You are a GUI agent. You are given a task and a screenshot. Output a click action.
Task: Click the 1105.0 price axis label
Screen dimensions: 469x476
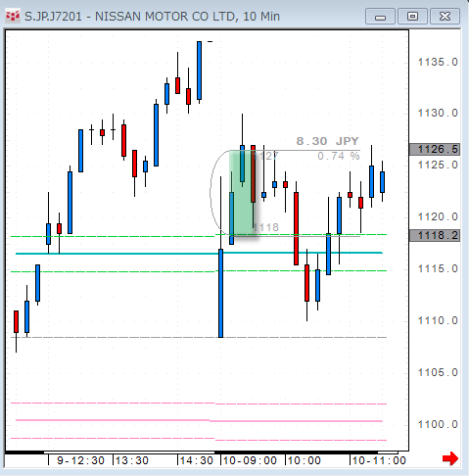tap(438, 372)
